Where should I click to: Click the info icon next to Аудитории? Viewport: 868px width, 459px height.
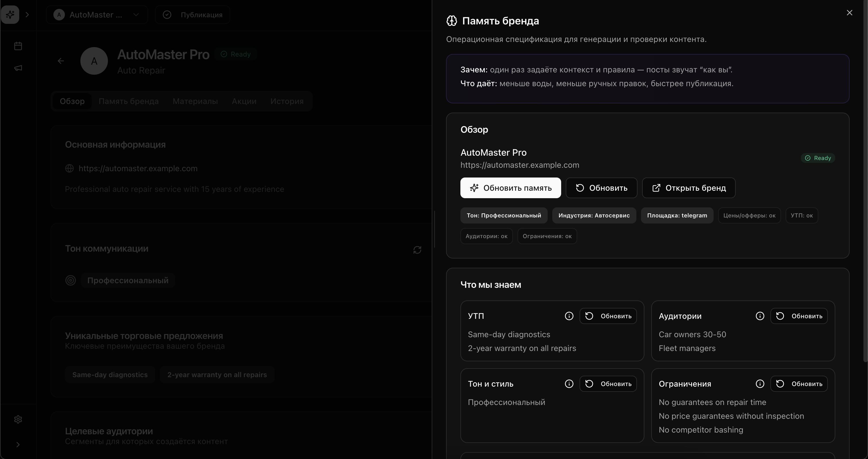[x=759, y=316]
